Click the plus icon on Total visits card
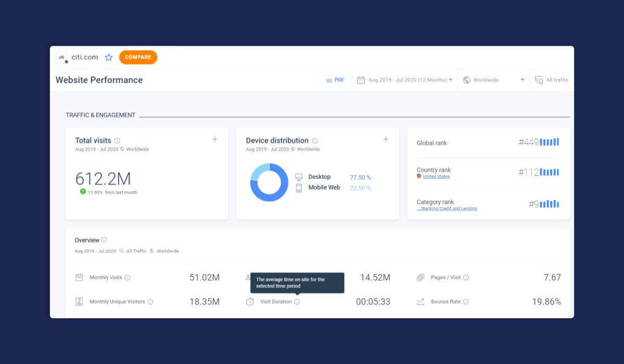624x364 pixels. coord(215,139)
